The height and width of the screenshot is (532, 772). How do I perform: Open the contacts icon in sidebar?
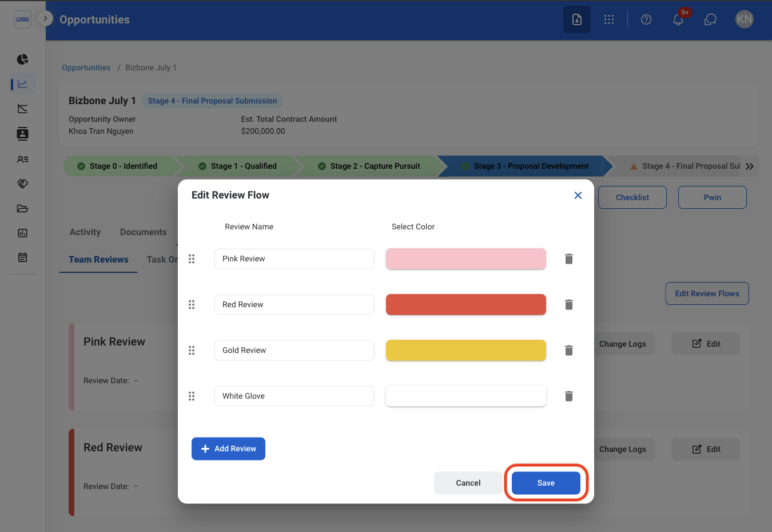pyautogui.click(x=22, y=134)
